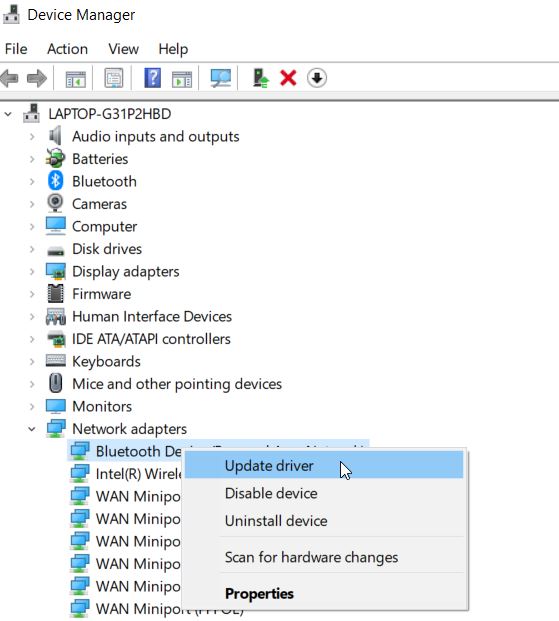Click the Back arrow toolbar icon
Viewport: 559px width, 621px height.
pos(10,78)
